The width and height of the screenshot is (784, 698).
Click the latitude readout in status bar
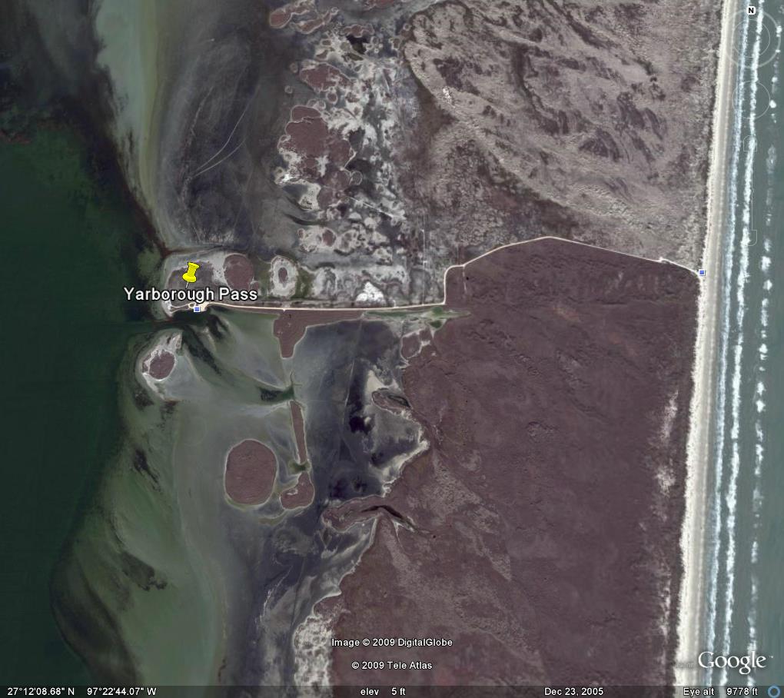38,692
